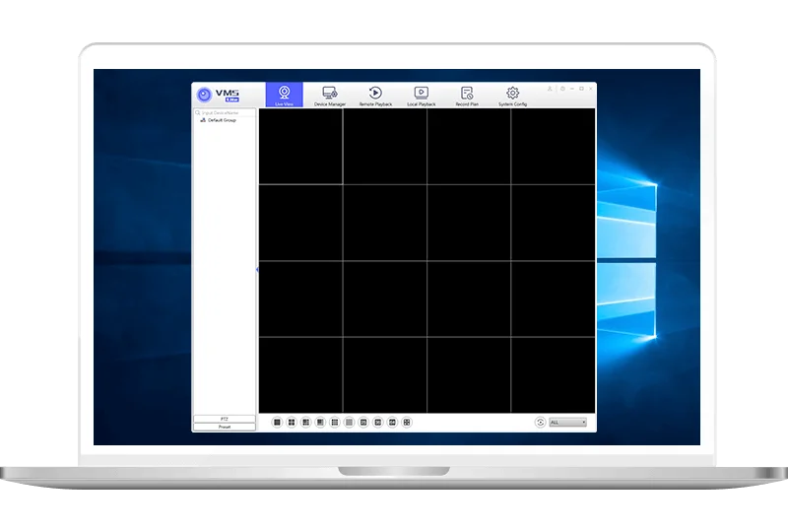Open System Config settings

click(512, 95)
